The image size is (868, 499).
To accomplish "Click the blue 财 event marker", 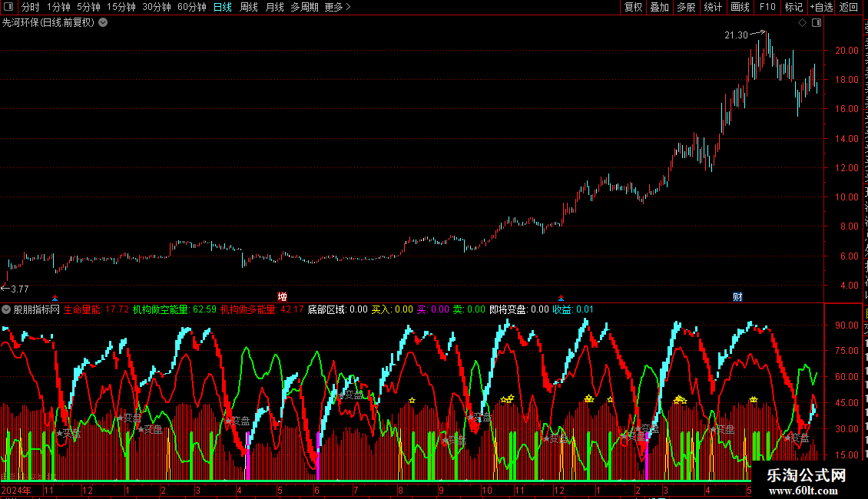I will coord(737,297).
